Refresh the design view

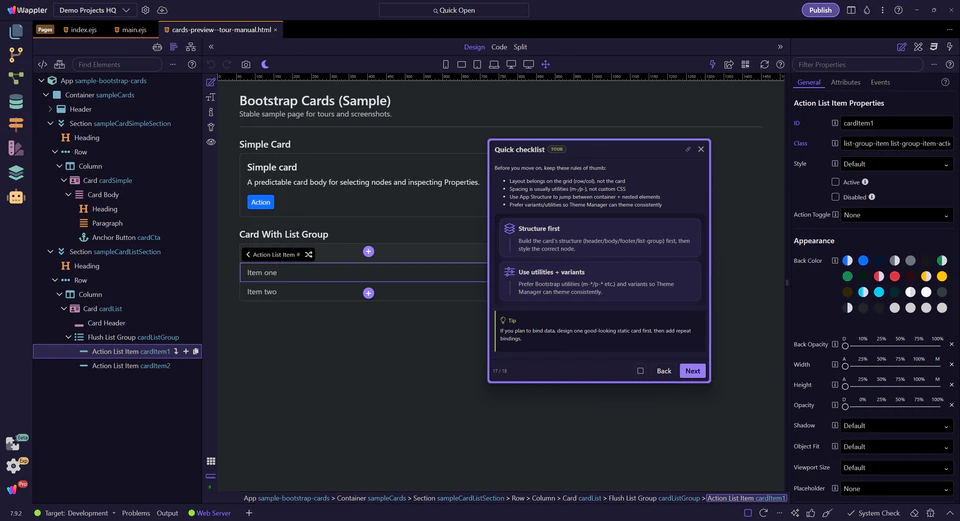coord(764,64)
